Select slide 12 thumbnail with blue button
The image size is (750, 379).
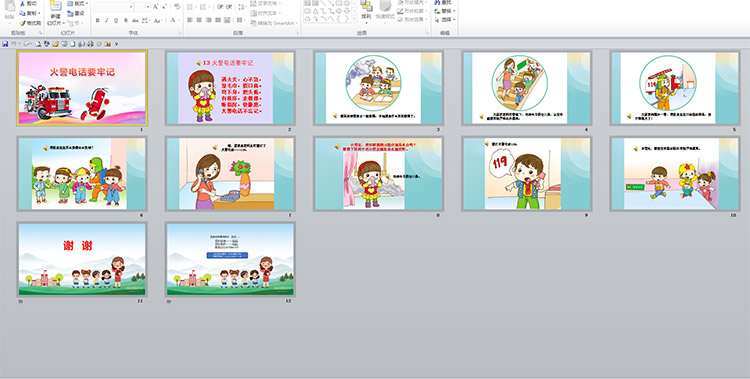point(230,259)
